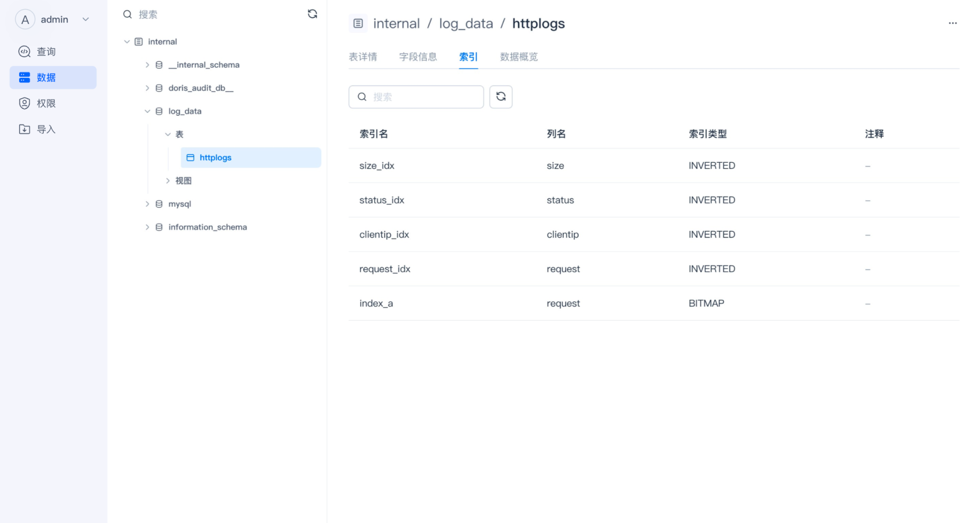Viewport: 980px width, 523px height.
Task: Open the more options ellipsis menu
Action: pos(952,23)
